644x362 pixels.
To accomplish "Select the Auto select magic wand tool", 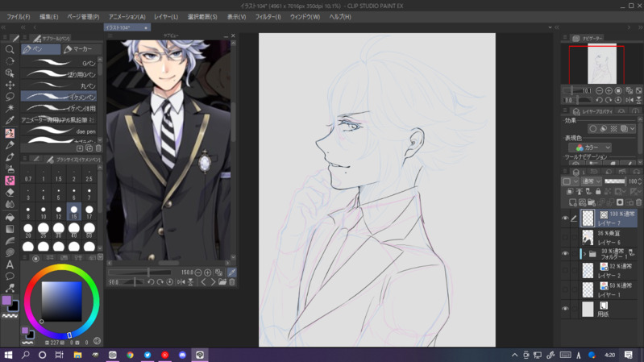I will [10, 108].
